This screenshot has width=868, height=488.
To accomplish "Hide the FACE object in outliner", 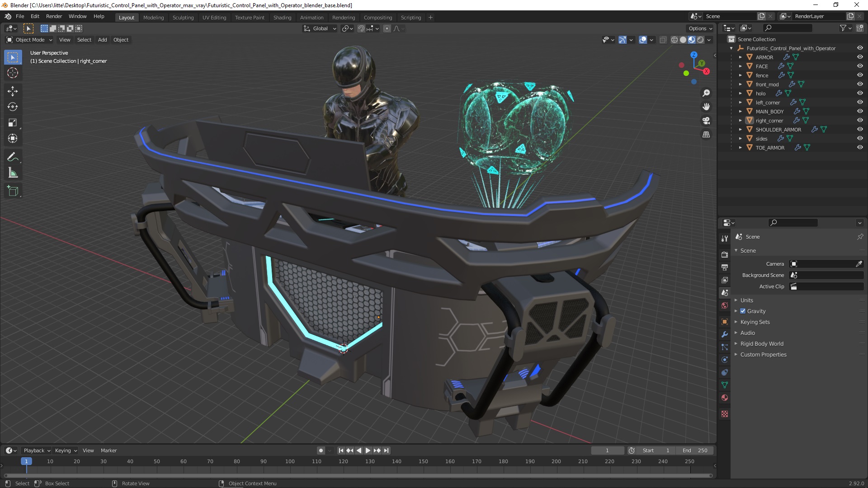I will tap(860, 66).
